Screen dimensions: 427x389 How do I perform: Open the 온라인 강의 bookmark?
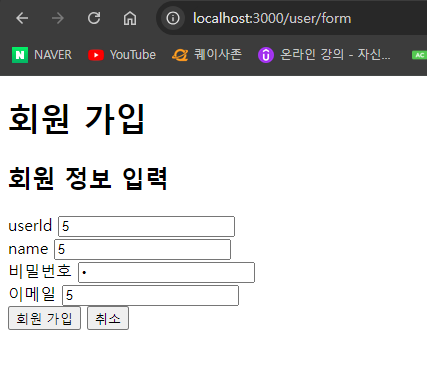coord(324,55)
